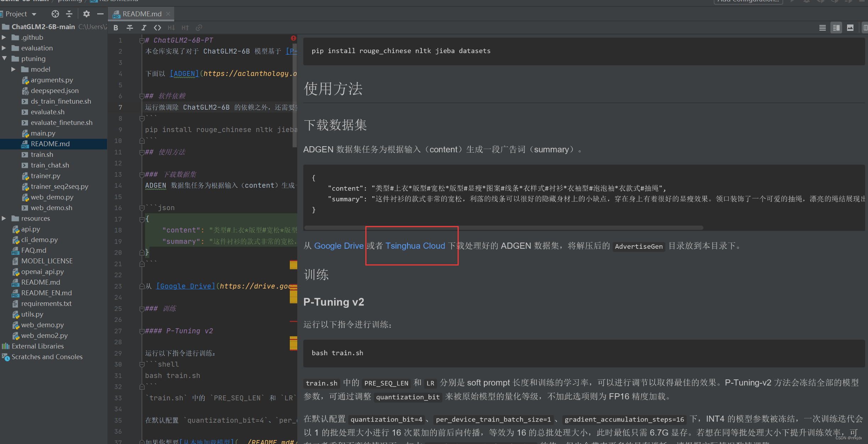
Task: Open Project panel settings gear
Action: click(86, 14)
